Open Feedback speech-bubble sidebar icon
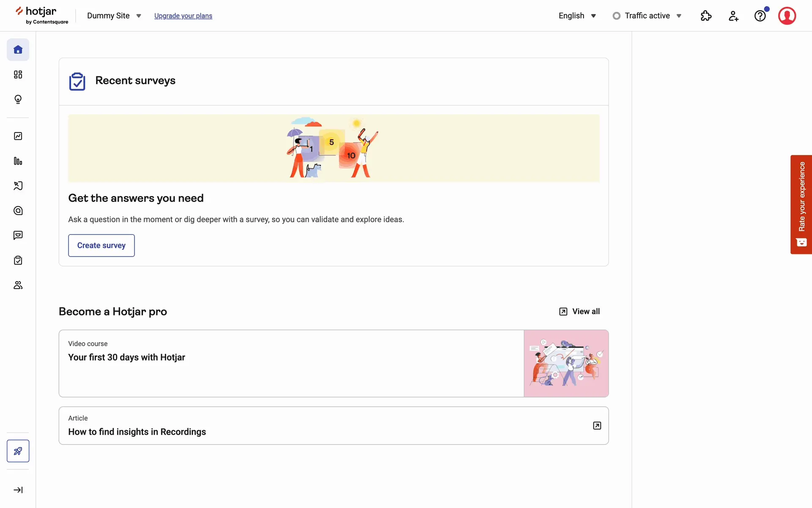 (x=18, y=235)
